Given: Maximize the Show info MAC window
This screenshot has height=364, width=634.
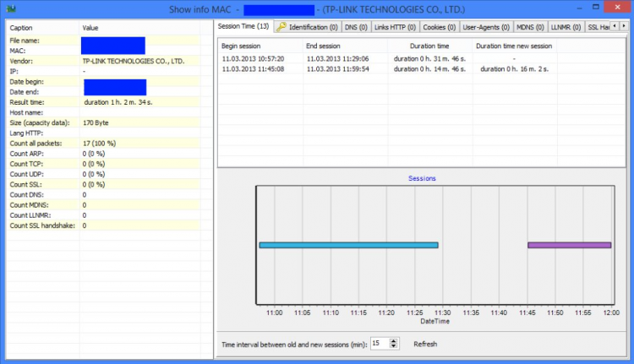Looking at the screenshot, I should [x=596, y=7].
